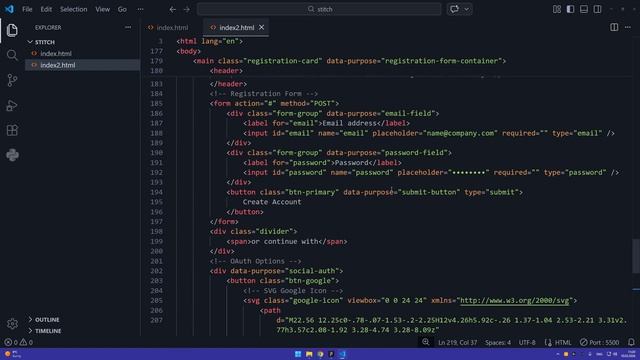Screen dimensions: 640x360
Task: Open the File menu
Action: click(x=27, y=9)
